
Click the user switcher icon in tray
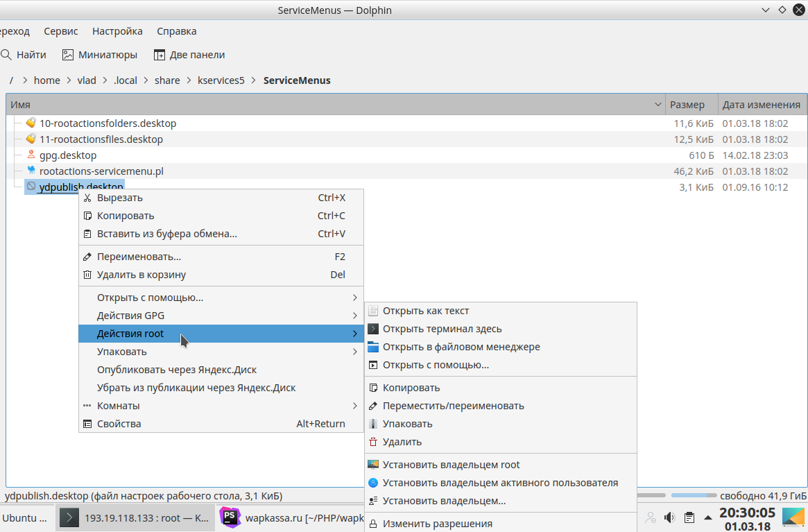pyautogui.click(x=651, y=517)
